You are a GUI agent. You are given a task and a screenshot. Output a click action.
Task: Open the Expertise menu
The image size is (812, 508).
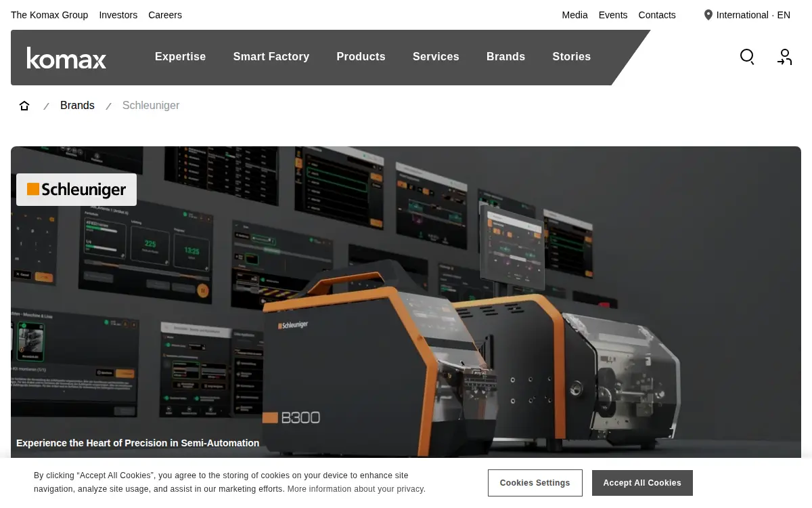click(x=180, y=57)
